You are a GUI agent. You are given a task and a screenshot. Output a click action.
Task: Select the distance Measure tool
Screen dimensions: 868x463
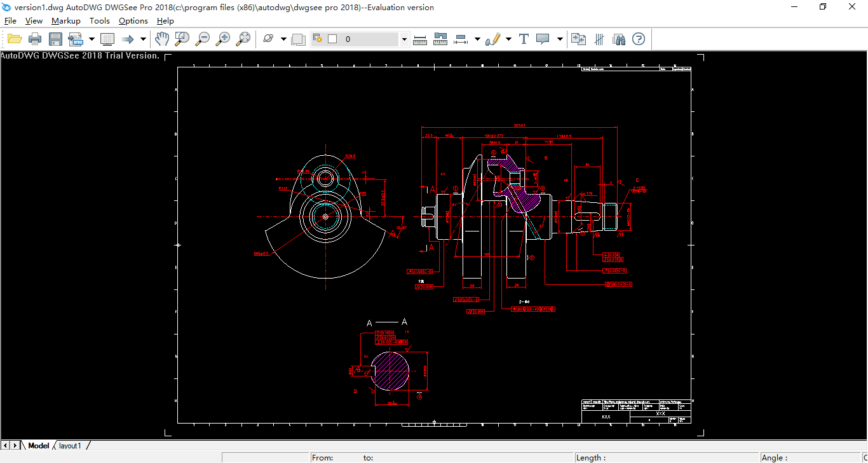[419, 39]
